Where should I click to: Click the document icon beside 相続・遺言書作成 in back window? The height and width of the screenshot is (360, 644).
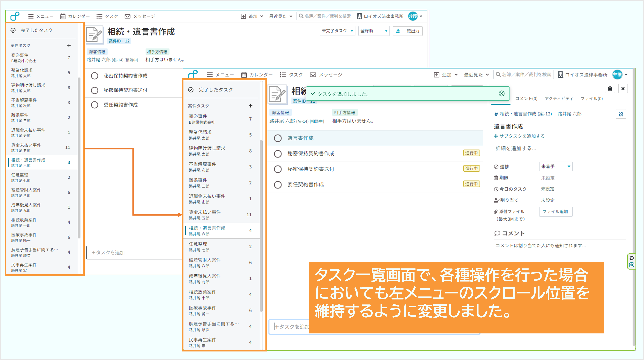pyautogui.click(x=94, y=35)
